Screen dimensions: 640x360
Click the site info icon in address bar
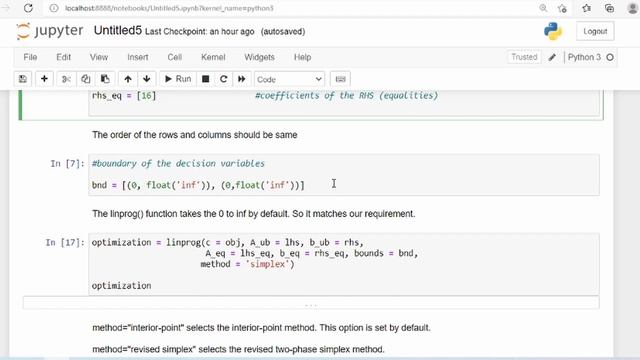click(x=53, y=8)
